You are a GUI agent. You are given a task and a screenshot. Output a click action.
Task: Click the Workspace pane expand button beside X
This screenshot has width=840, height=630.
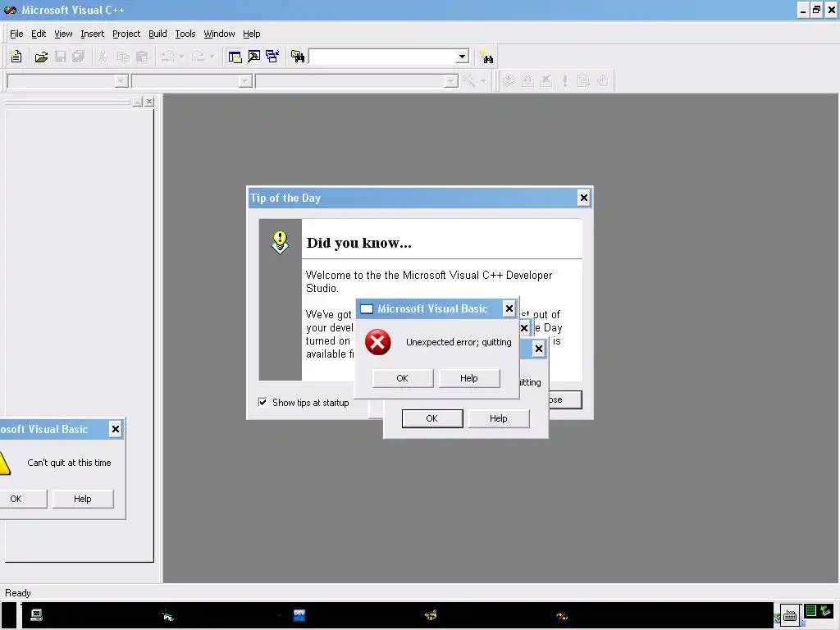point(138,101)
